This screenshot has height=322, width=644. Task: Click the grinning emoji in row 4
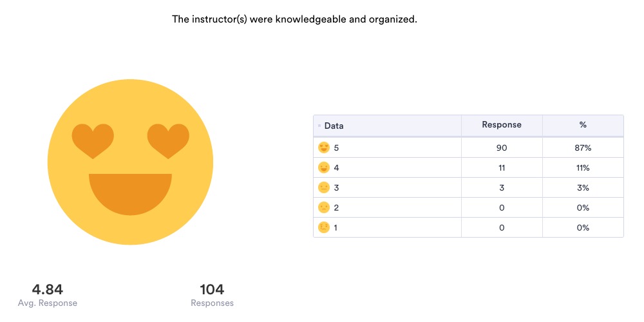tap(324, 168)
